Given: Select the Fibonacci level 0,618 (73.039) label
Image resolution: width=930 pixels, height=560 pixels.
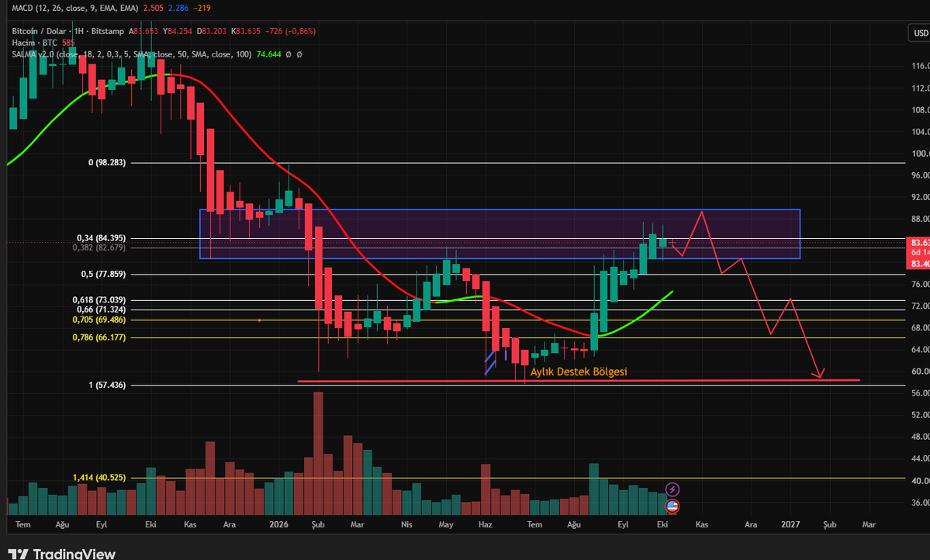Looking at the screenshot, I should pos(99,299).
